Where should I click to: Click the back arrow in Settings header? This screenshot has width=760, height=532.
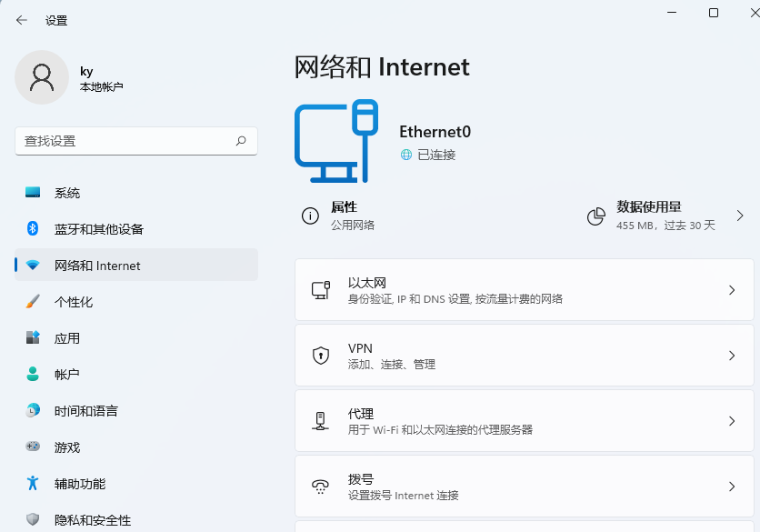[x=22, y=20]
